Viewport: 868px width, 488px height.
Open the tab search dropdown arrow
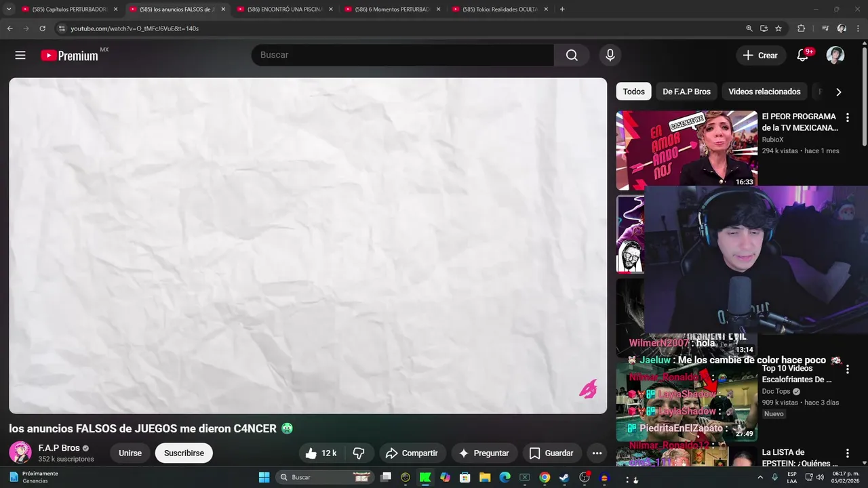tap(9, 9)
